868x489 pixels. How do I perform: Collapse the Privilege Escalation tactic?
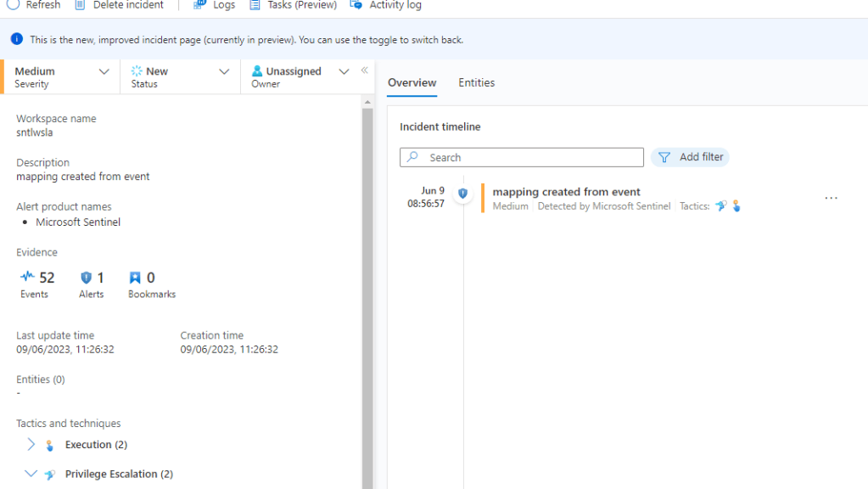[x=31, y=474]
